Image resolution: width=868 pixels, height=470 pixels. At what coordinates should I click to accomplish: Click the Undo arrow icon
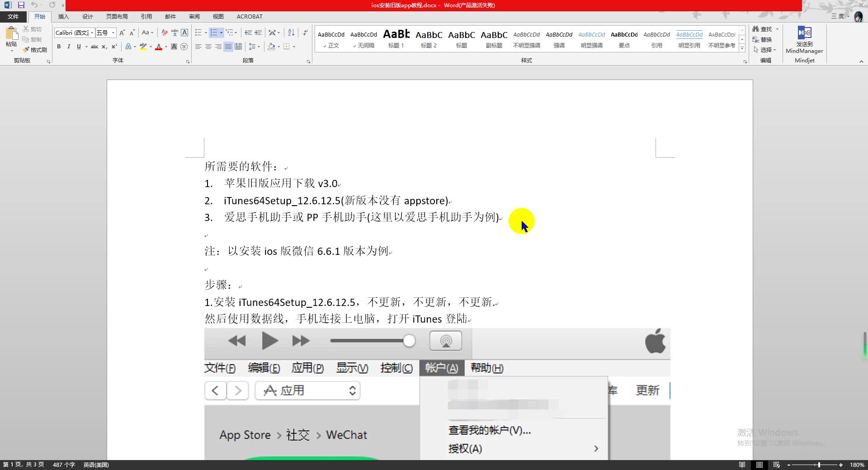pyautogui.click(x=34, y=5)
